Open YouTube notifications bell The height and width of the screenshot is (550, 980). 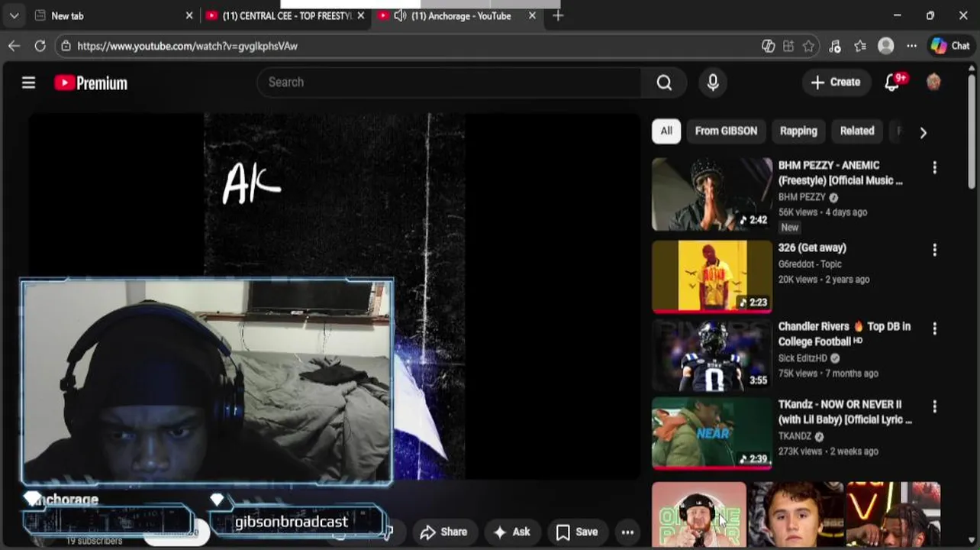pos(891,82)
